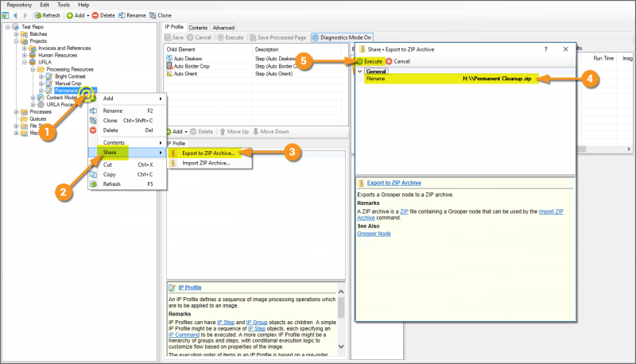Expand the Processes tree node

click(16, 112)
